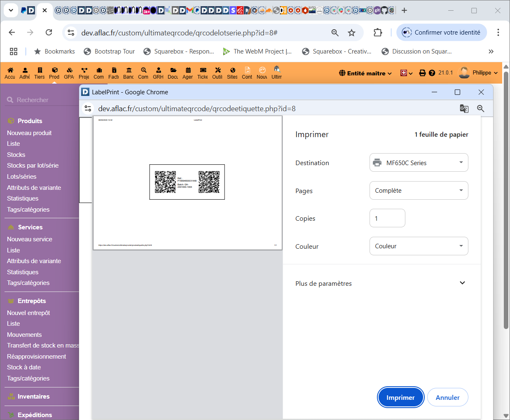
Task: Click Annuler to cancel printing
Action: coord(447,397)
